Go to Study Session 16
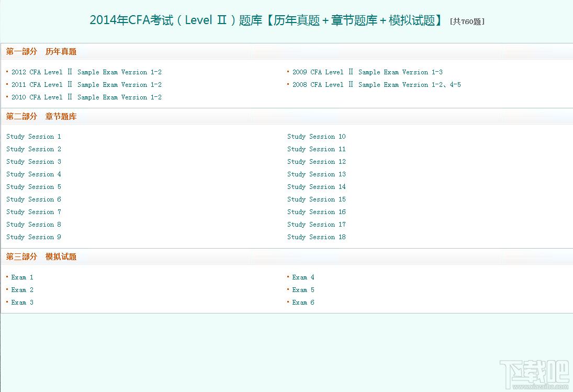Viewport: 573px width, 392px height. 317,212
